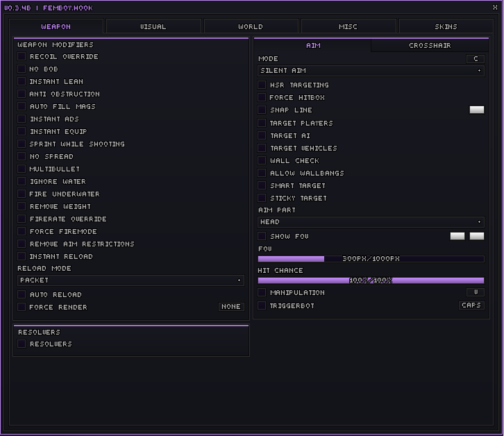The height and width of the screenshot is (436, 504).
Task: Toggle Allow Wallbangs
Action: coord(262,173)
